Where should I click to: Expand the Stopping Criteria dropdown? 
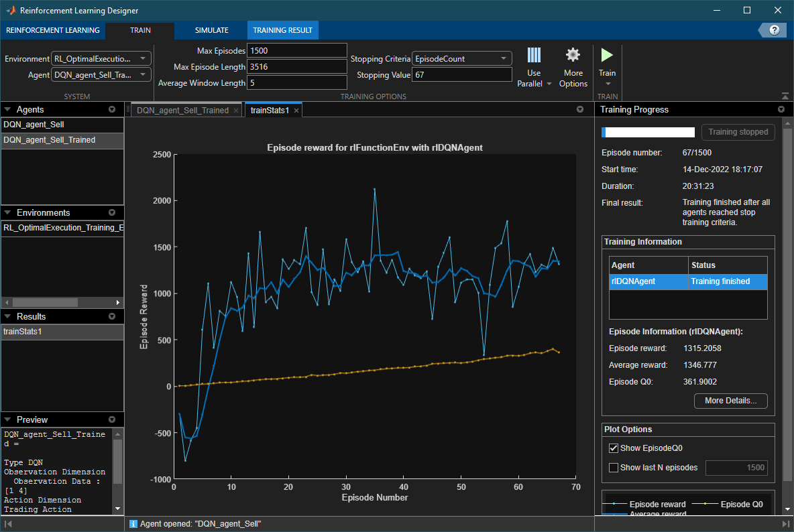tap(462, 59)
